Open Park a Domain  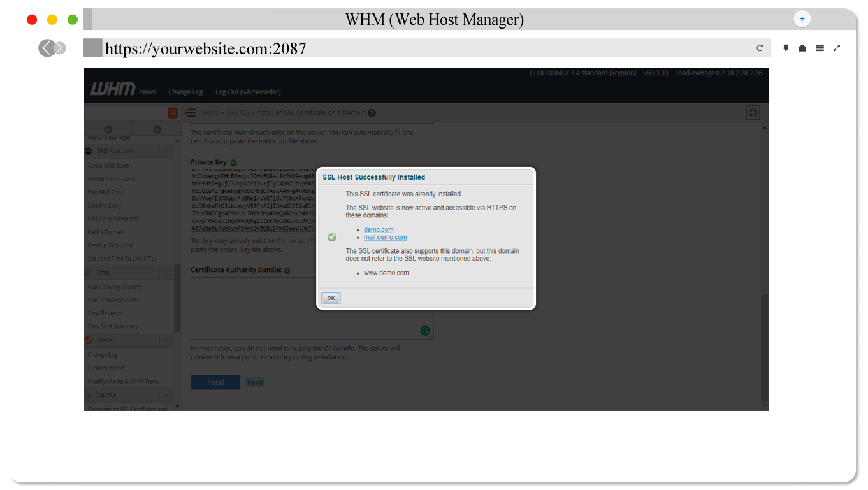point(106,232)
